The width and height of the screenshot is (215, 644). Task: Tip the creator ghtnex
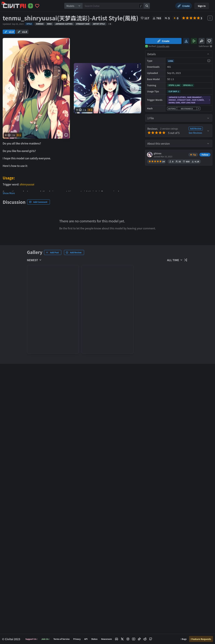point(193,155)
